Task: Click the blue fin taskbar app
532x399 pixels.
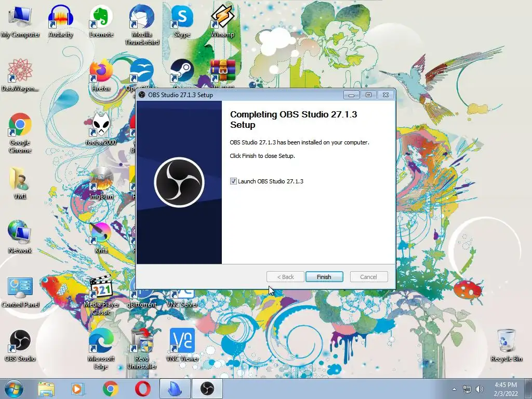Action: [175, 389]
